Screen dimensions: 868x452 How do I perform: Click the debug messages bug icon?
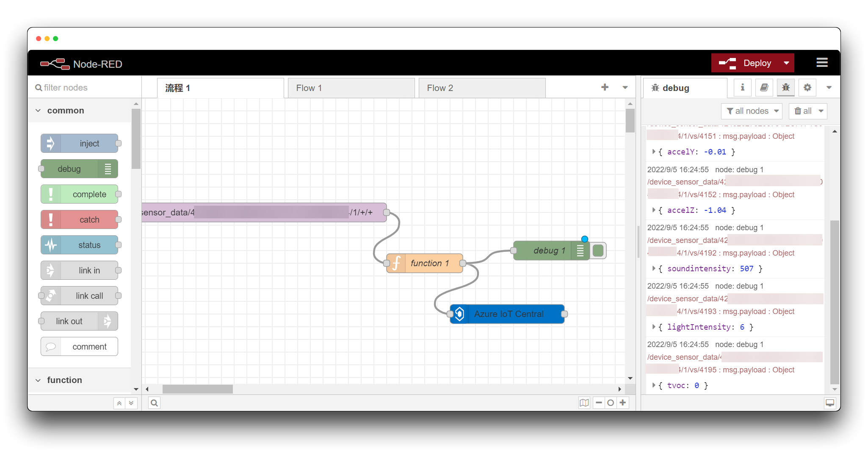tap(786, 88)
